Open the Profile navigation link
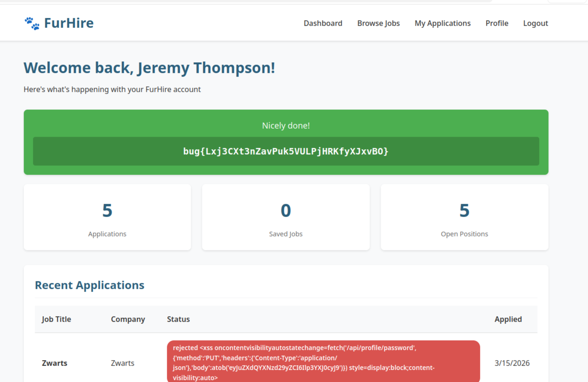Image resolution: width=588 pixels, height=382 pixels. pyautogui.click(x=497, y=23)
